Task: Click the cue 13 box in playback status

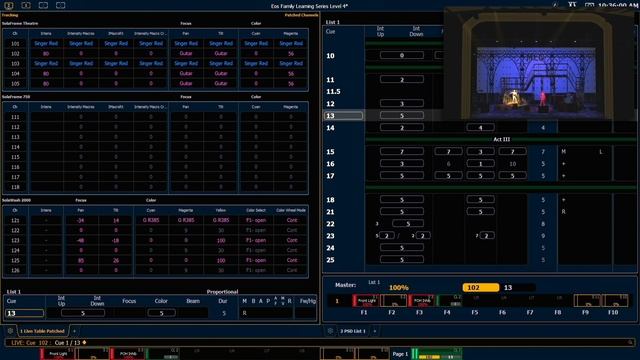Action: pos(24,313)
